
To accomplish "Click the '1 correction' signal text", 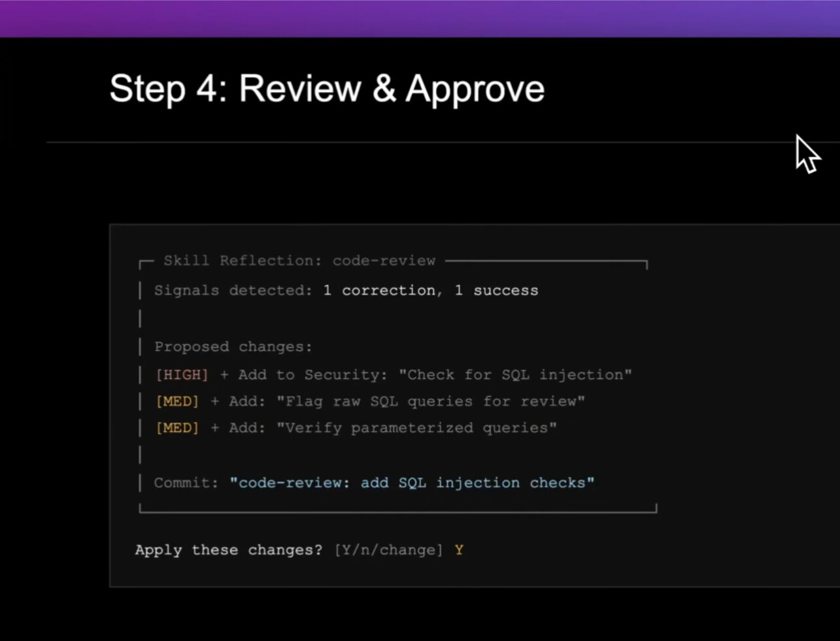I will 379,291.
